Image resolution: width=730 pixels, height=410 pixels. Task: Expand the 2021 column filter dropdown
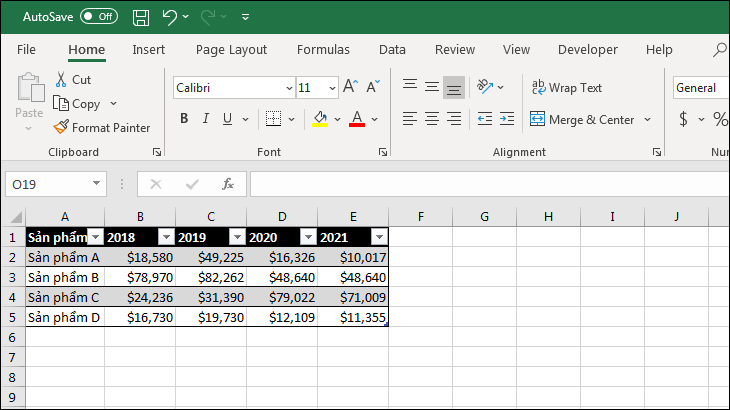pos(378,237)
